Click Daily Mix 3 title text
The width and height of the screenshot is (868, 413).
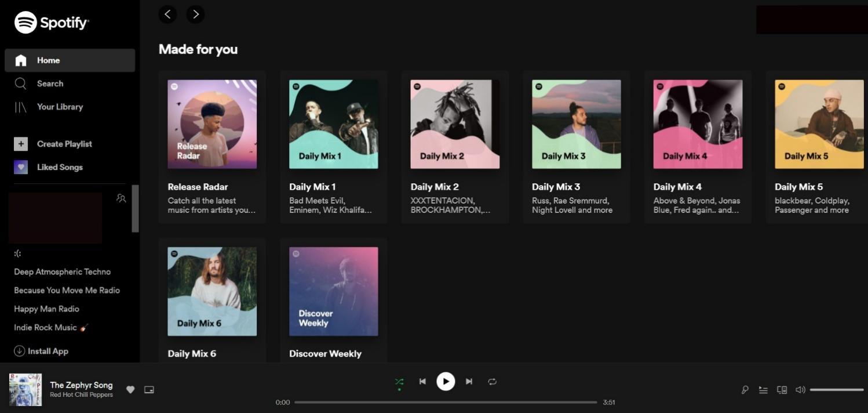pos(556,187)
